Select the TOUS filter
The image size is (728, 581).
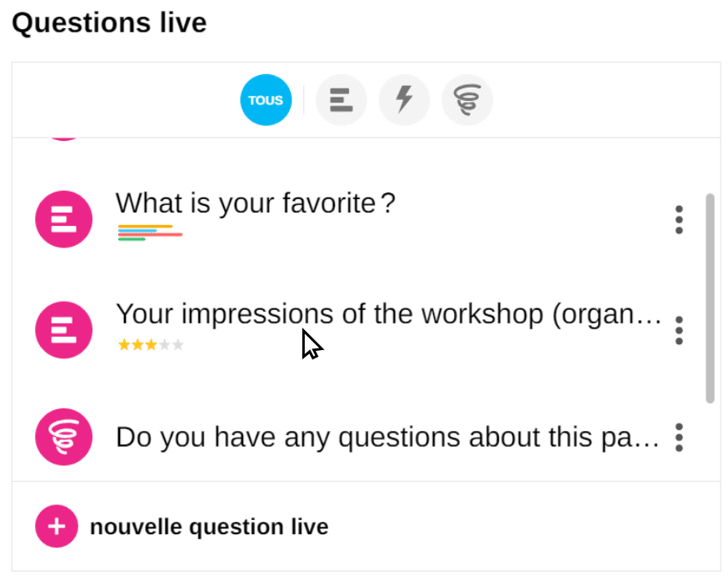coord(266,101)
